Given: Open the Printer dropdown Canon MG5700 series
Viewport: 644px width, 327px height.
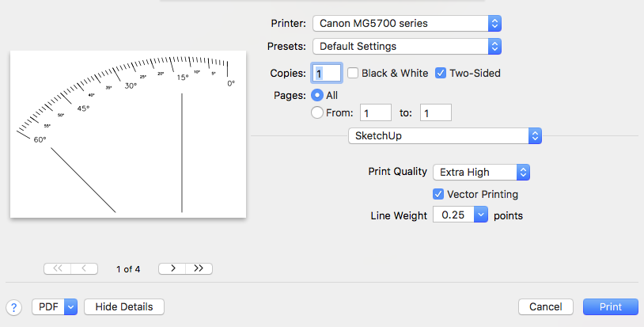Looking at the screenshot, I should coord(407,23).
